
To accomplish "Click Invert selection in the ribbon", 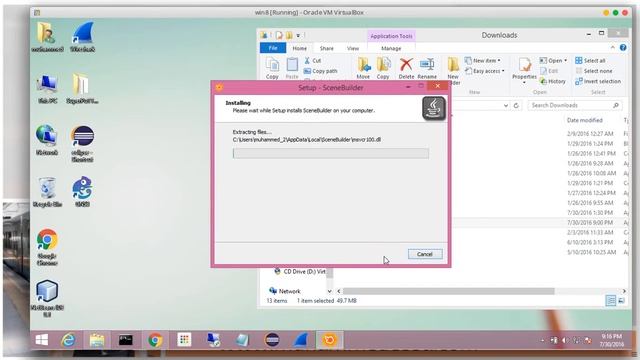I will (x=598, y=81).
